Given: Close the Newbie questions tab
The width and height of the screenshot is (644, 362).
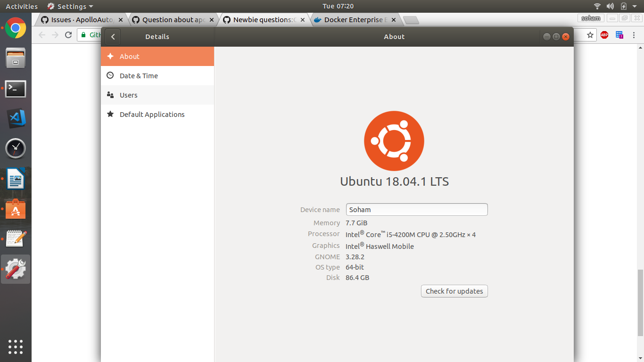Looking at the screenshot, I should [x=303, y=20].
